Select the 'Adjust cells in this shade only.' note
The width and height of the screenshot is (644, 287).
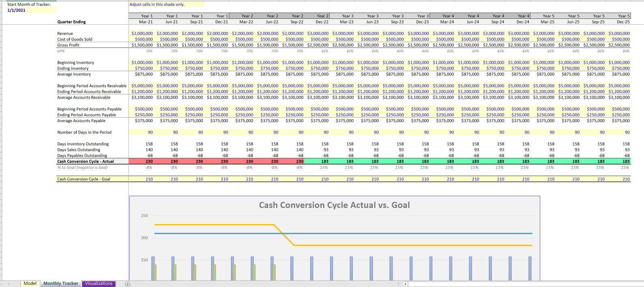157,4
